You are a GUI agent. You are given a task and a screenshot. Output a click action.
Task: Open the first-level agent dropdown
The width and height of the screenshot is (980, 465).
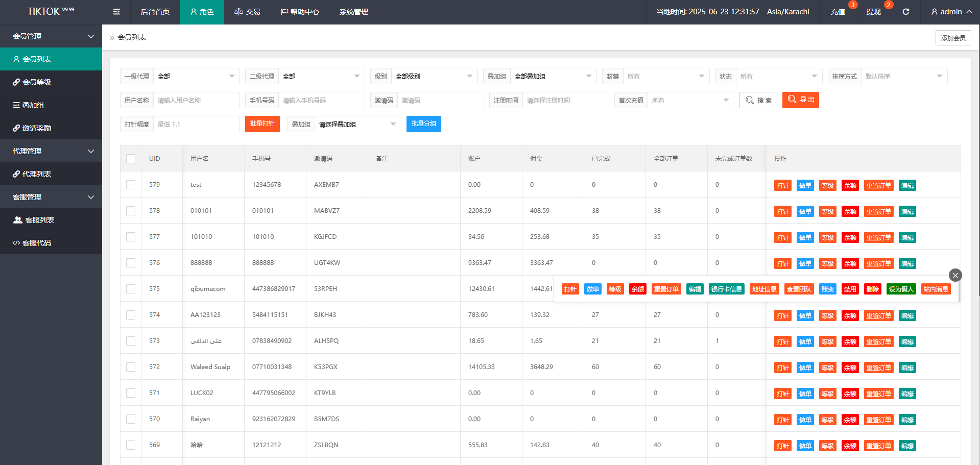(196, 76)
